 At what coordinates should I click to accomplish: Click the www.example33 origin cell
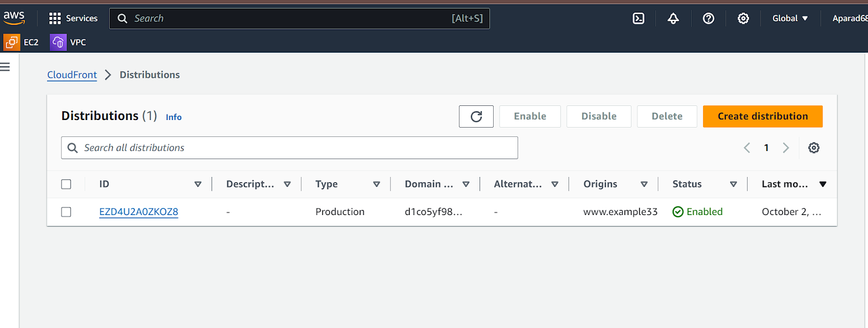pos(621,212)
